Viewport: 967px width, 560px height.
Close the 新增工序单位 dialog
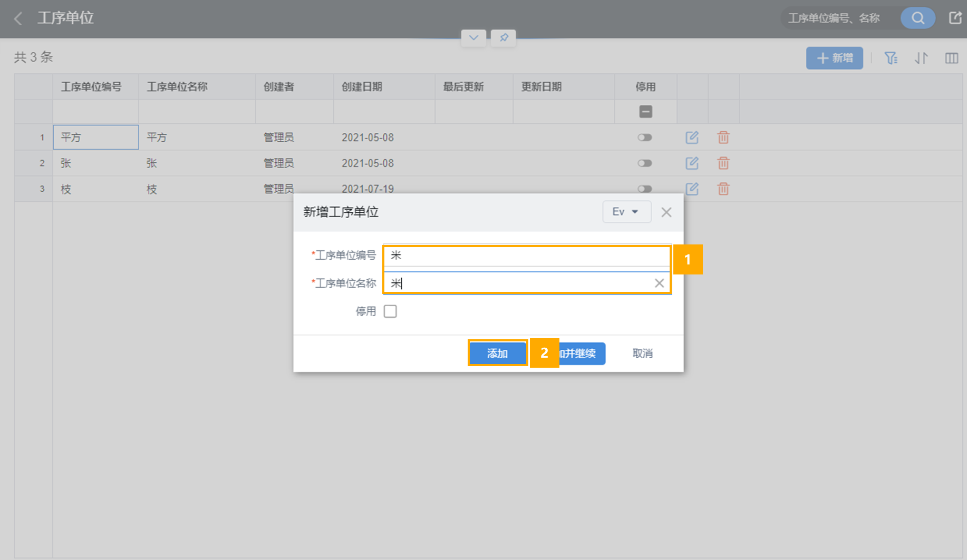click(x=666, y=212)
